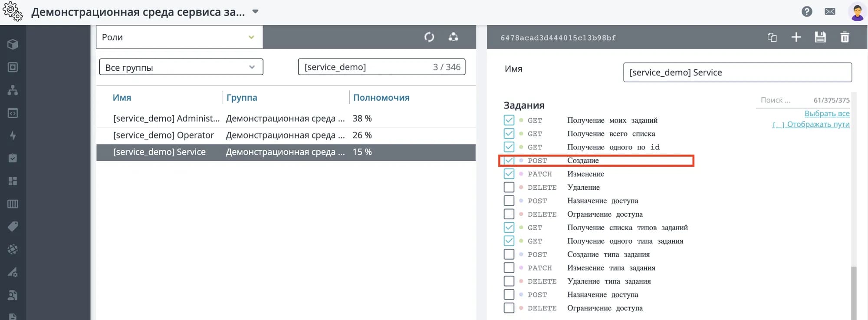
Task: Enable the DELETE Удаление checkbox
Action: click(x=509, y=187)
